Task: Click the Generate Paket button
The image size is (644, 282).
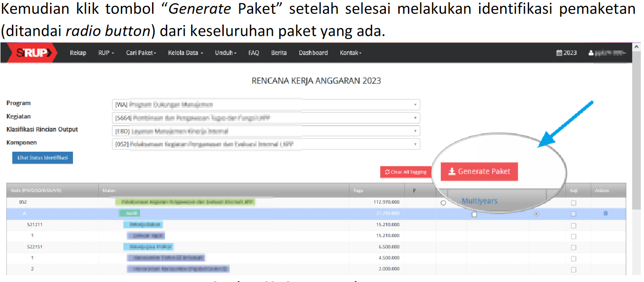Action: 479,171
